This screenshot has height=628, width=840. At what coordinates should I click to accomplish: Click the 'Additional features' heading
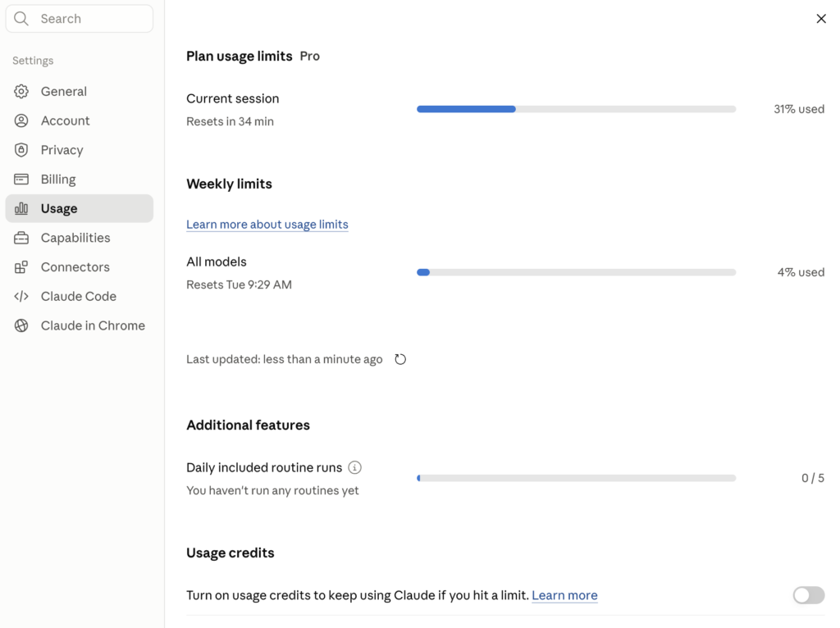point(248,425)
